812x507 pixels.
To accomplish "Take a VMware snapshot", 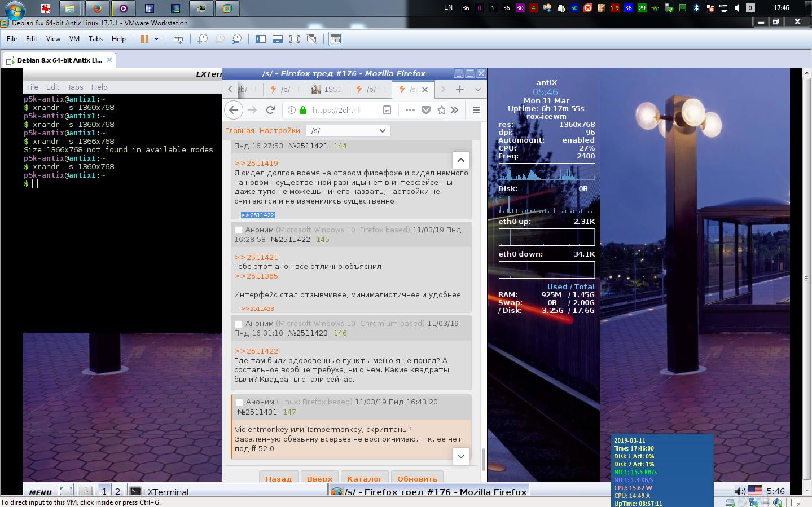I will coord(202,39).
